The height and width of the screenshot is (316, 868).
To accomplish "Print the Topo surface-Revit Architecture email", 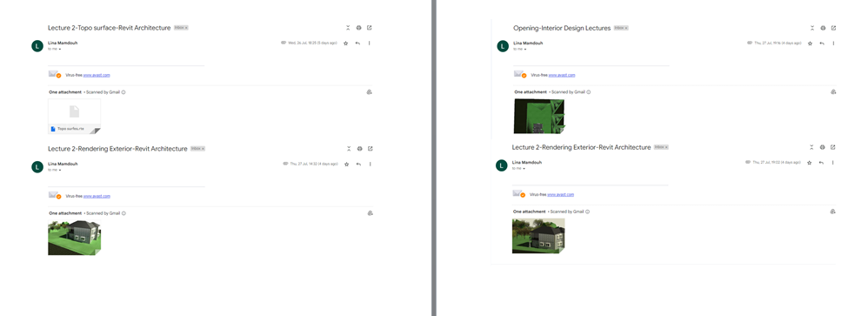I will (358, 28).
